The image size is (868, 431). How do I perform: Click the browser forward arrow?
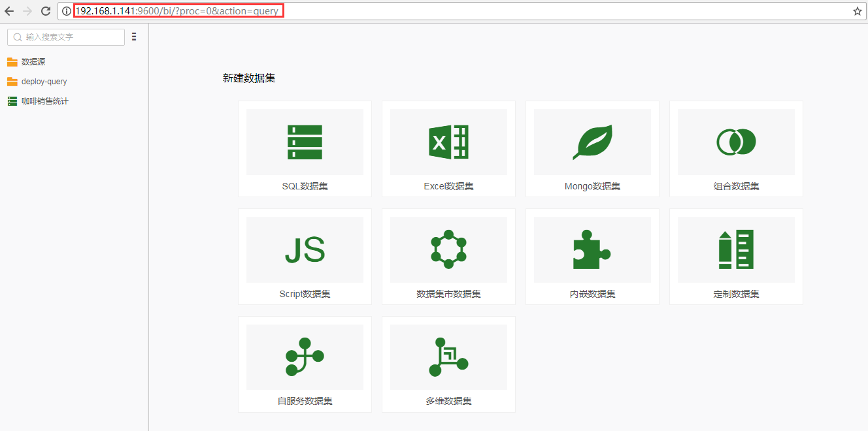click(27, 11)
